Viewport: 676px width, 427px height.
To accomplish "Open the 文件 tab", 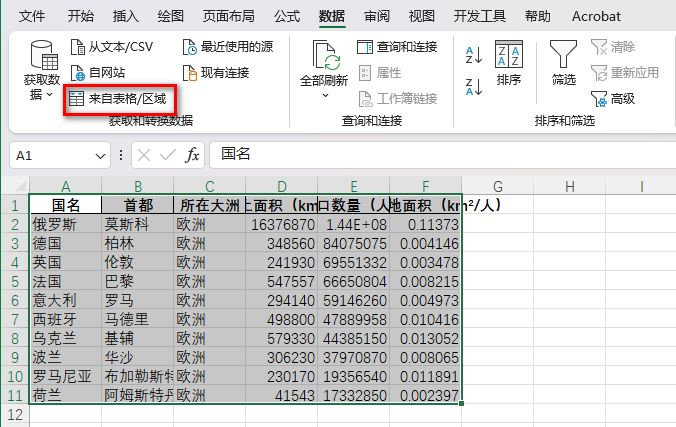I will click(x=32, y=16).
